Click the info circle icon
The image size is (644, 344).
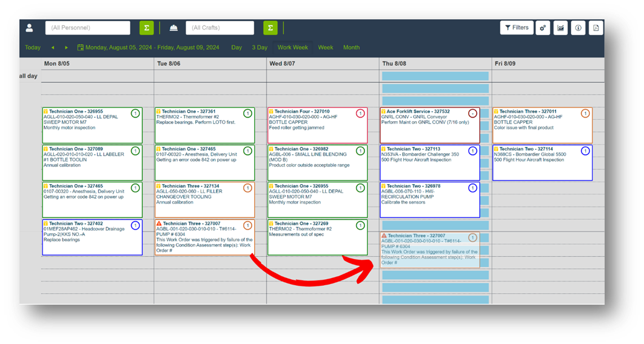click(x=578, y=28)
